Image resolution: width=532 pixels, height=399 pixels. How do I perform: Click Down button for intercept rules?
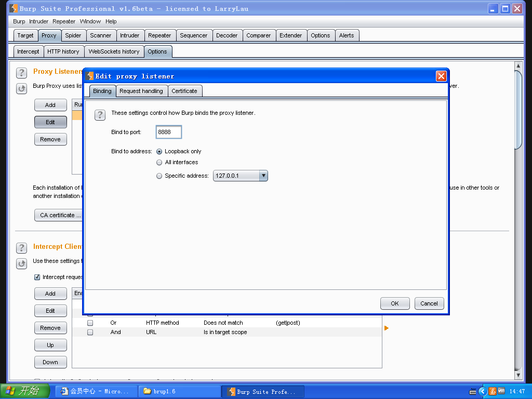tap(50, 362)
